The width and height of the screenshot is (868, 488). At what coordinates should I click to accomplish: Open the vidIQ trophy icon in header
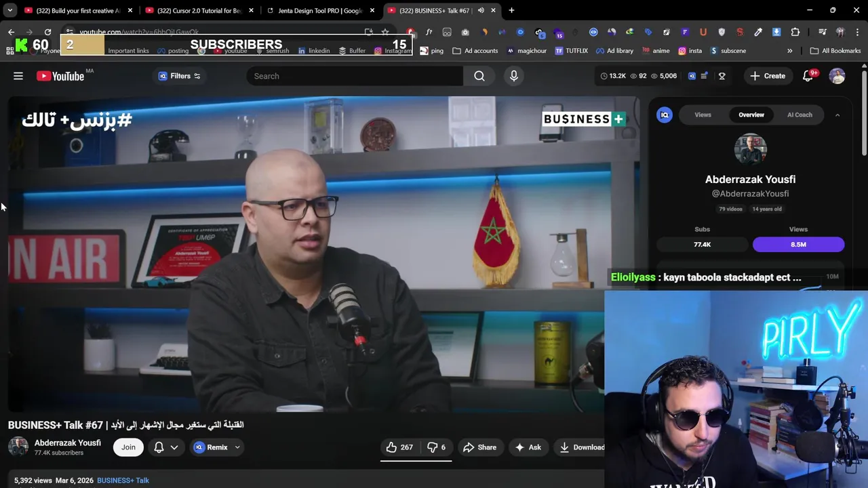[x=722, y=76]
